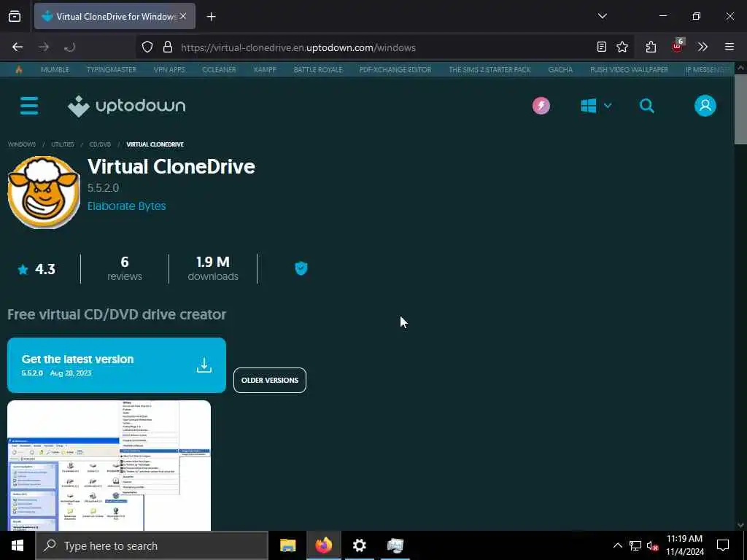
Task: Bookmark this page with star icon
Action: (622, 47)
